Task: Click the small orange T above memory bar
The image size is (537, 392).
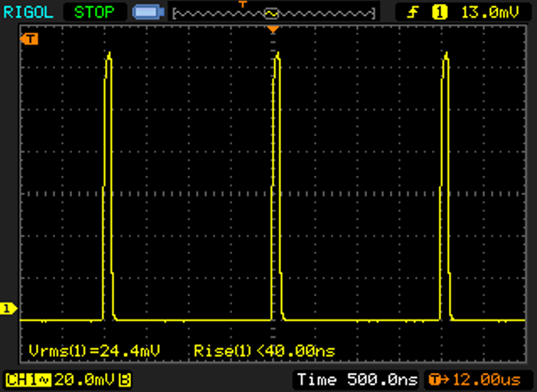Action: (x=244, y=4)
